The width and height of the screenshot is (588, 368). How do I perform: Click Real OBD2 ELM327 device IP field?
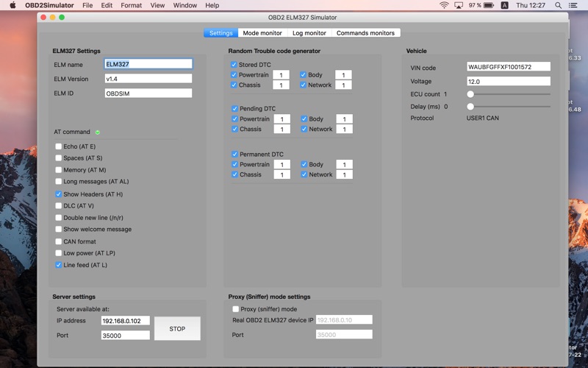pos(344,320)
